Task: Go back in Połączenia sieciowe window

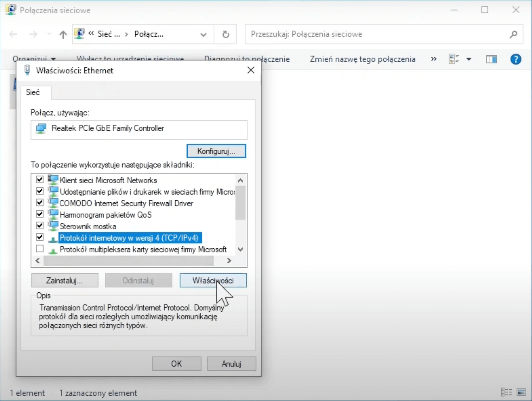Action: [13, 34]
